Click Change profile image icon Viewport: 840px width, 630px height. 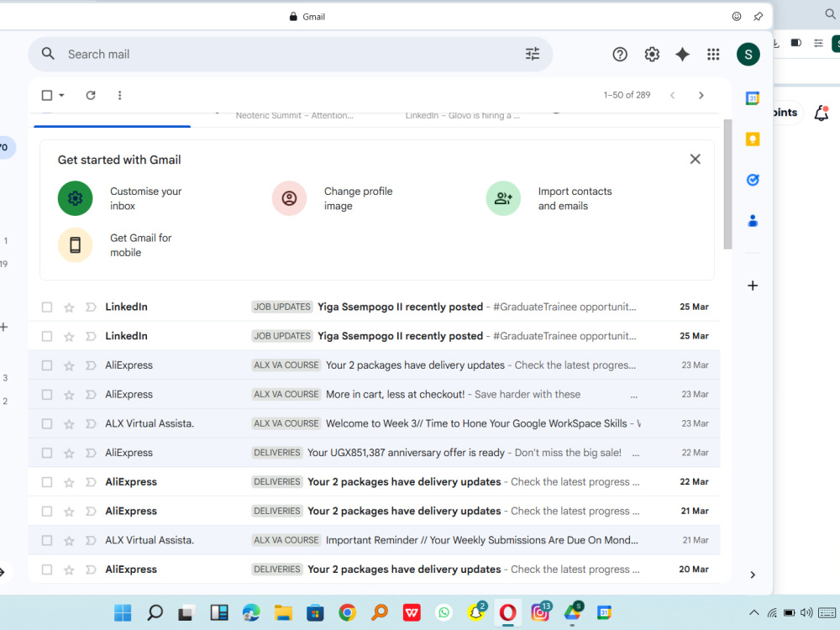(289, 198)
